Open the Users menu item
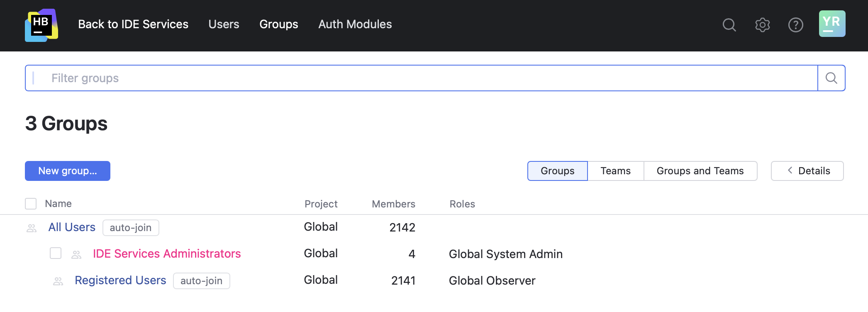 coord(224,24)
